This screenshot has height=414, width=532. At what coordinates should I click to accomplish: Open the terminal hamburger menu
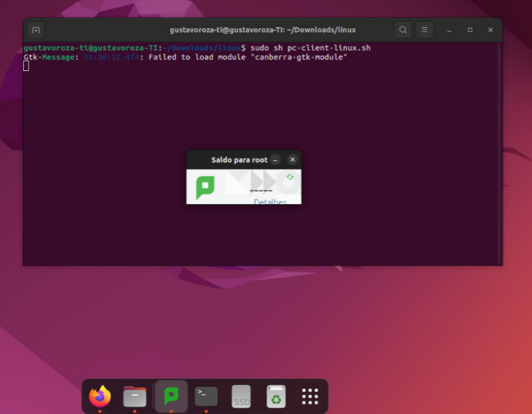(x=425, y=30)
